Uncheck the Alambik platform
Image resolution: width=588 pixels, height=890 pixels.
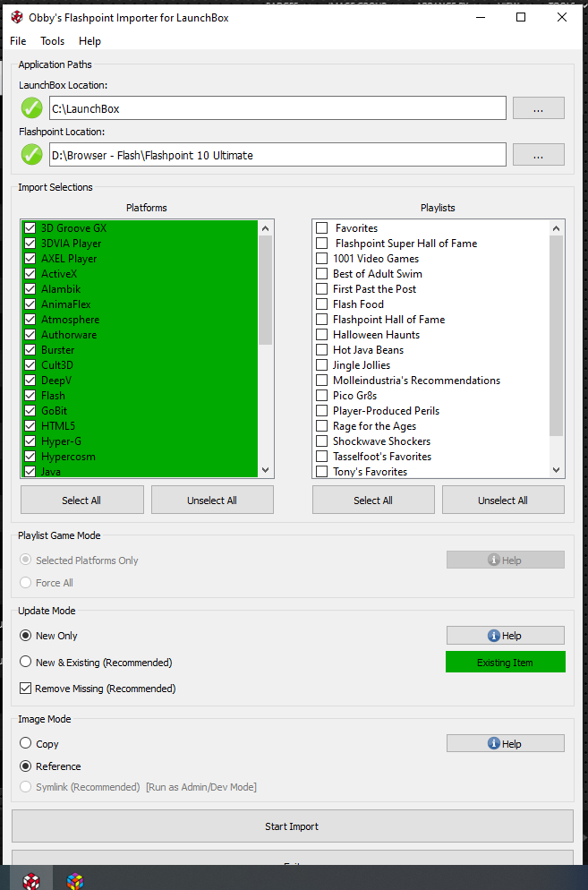click(x=30, y=289)
